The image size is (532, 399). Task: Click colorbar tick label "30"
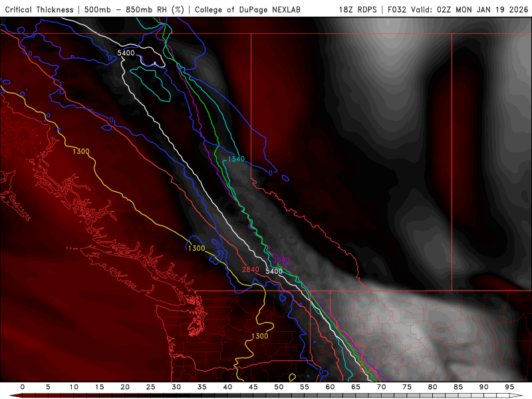click(176, 387)
